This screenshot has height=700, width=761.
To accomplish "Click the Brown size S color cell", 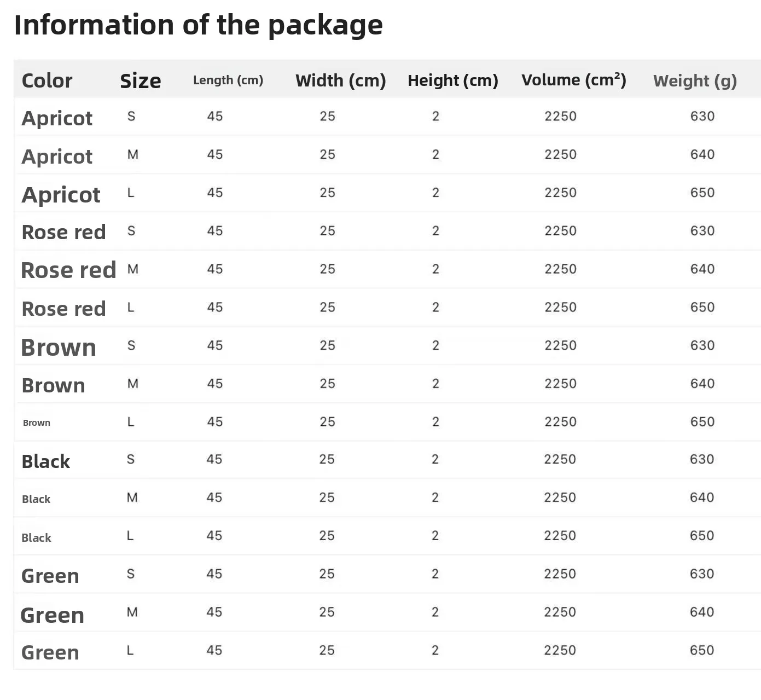I will pos(59,348).
